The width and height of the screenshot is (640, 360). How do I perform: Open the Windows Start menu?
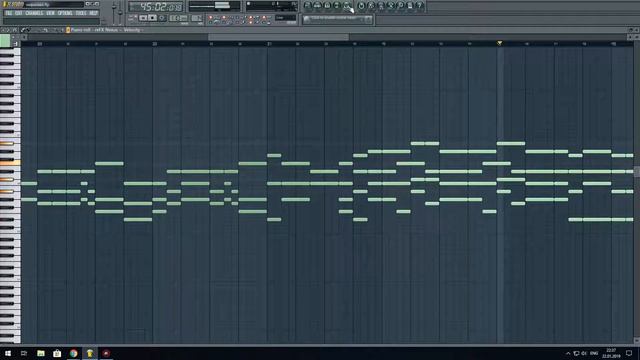8,353
